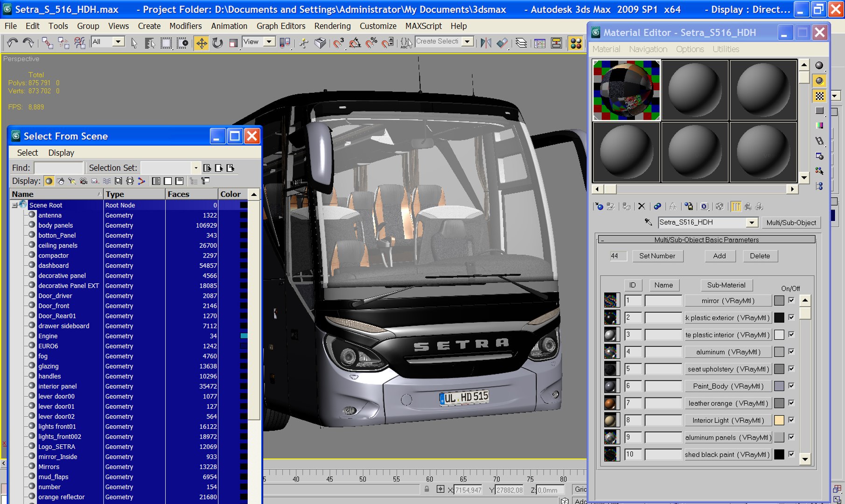Click the Bind to Space Warp icon

tap(80, 43)
